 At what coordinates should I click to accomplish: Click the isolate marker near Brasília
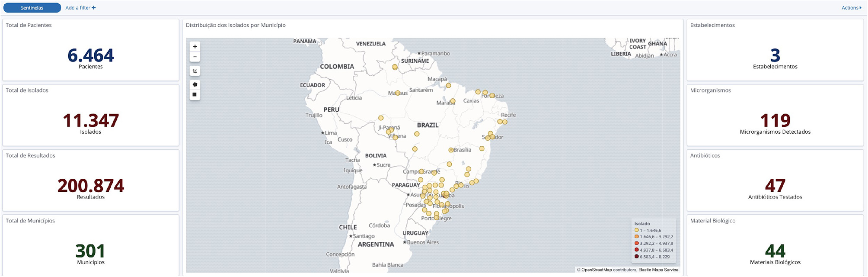(x=451, y=150)
